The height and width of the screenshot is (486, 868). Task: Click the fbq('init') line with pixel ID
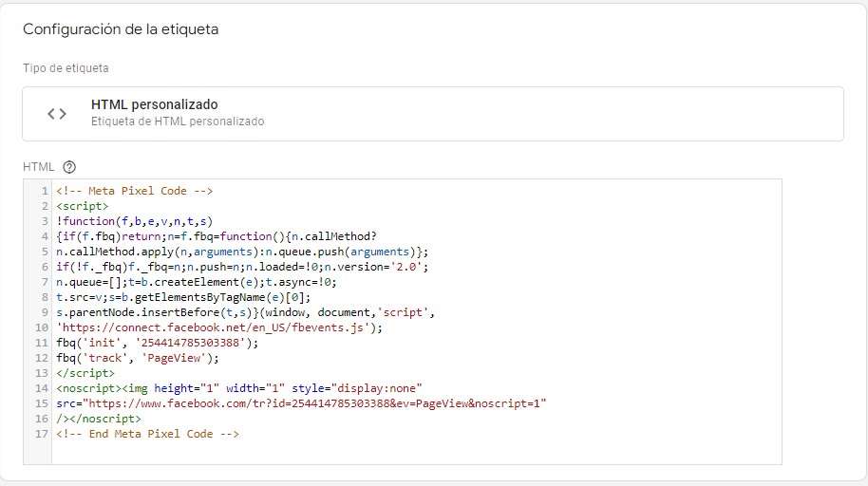tap(158, 343)
